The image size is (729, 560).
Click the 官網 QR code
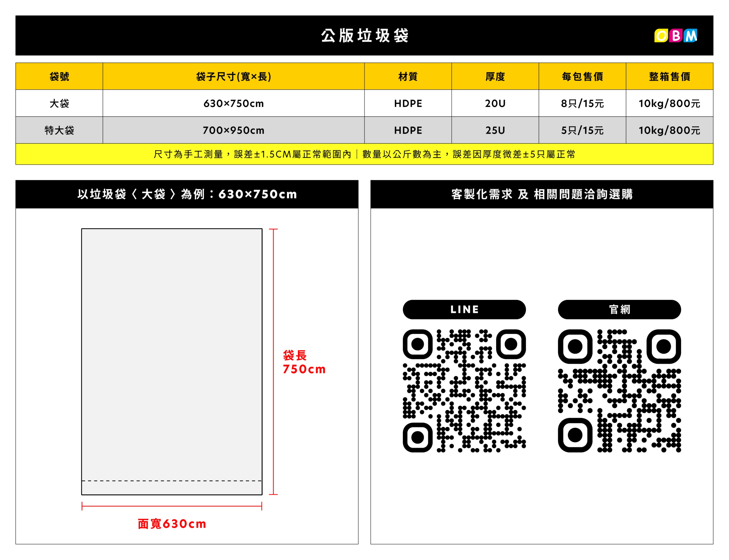pos(619,391)
